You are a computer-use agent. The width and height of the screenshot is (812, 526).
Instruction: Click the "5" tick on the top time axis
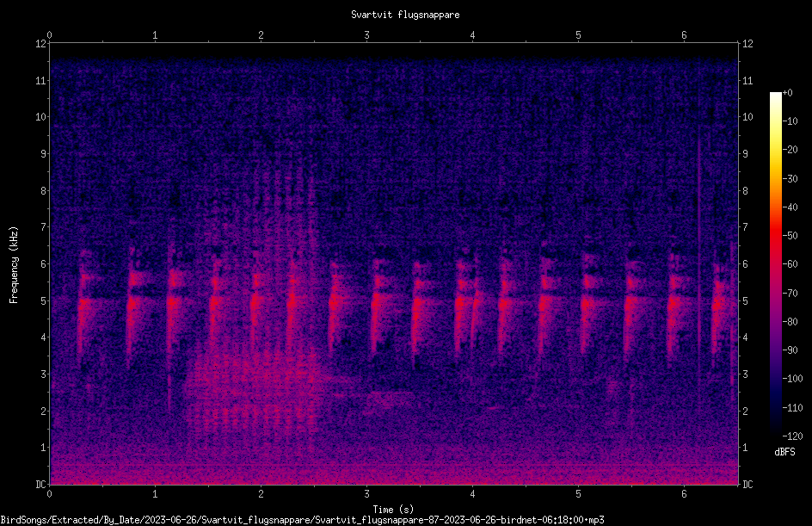578,35
